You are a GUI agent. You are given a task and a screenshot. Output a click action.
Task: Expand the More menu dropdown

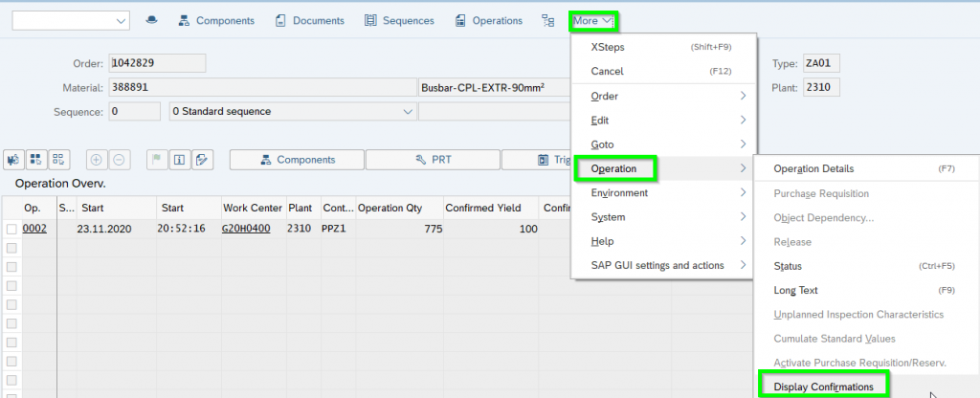pos(593,20)
